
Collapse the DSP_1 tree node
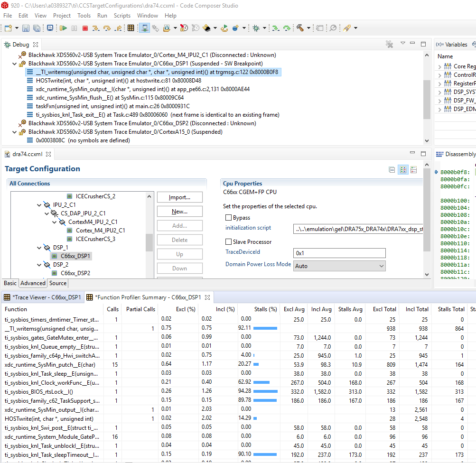(x=39, y=248)
